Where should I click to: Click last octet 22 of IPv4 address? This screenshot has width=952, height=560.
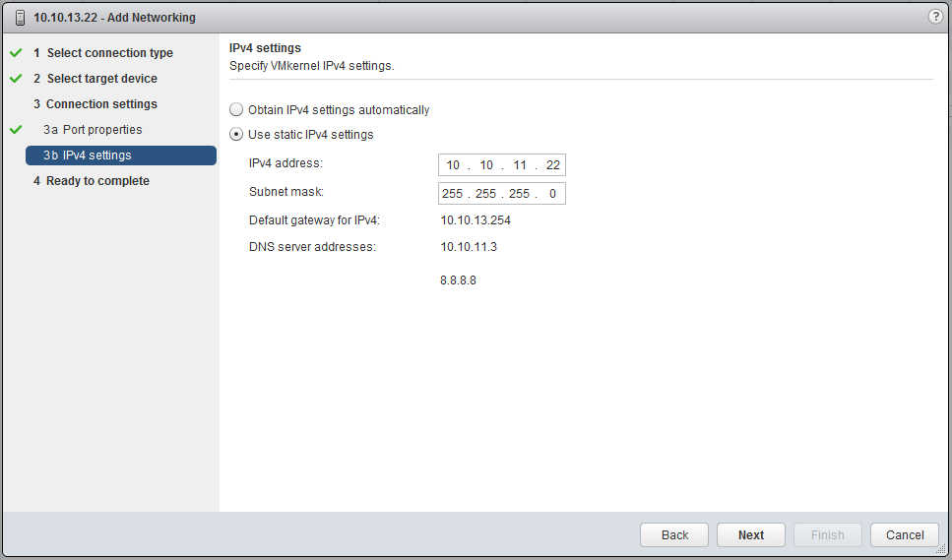coord(552,165)
